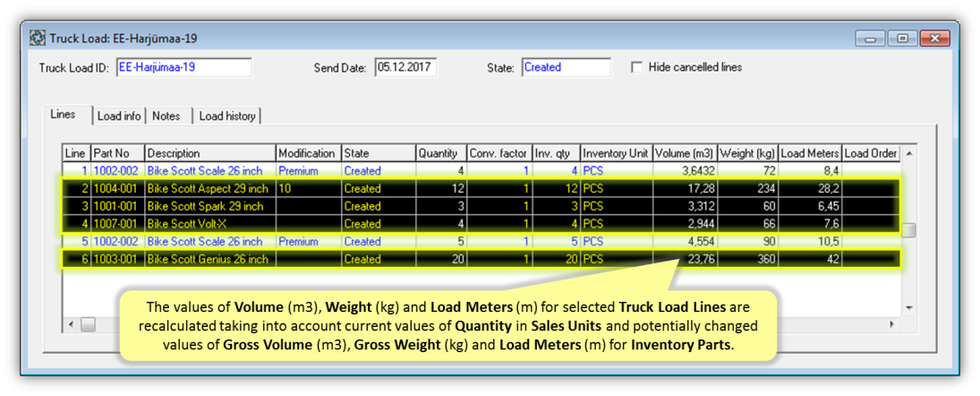Click the Line column header

click(x=77, y=153)
